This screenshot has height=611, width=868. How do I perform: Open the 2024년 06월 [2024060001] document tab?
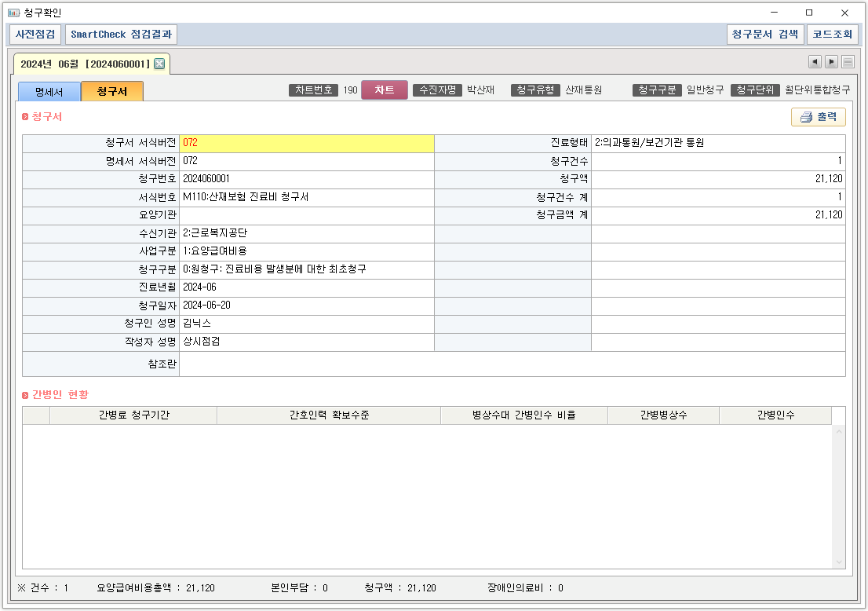[84, 64]
